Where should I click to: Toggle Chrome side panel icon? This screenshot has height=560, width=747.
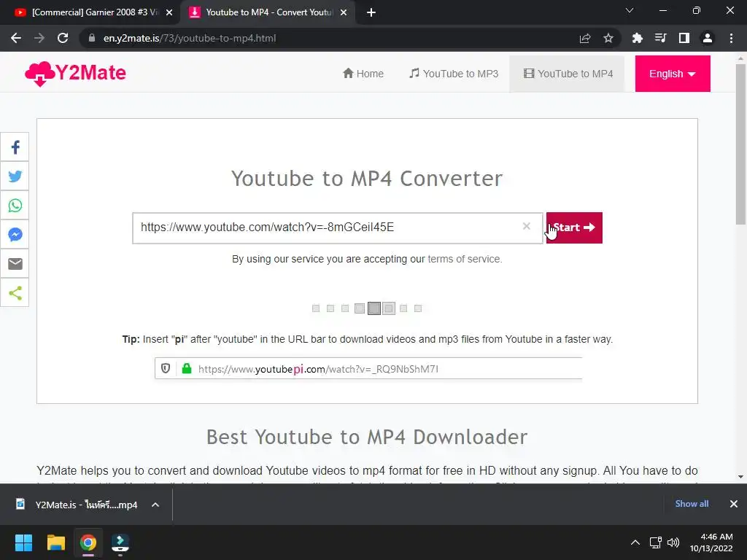click(684, 38)
